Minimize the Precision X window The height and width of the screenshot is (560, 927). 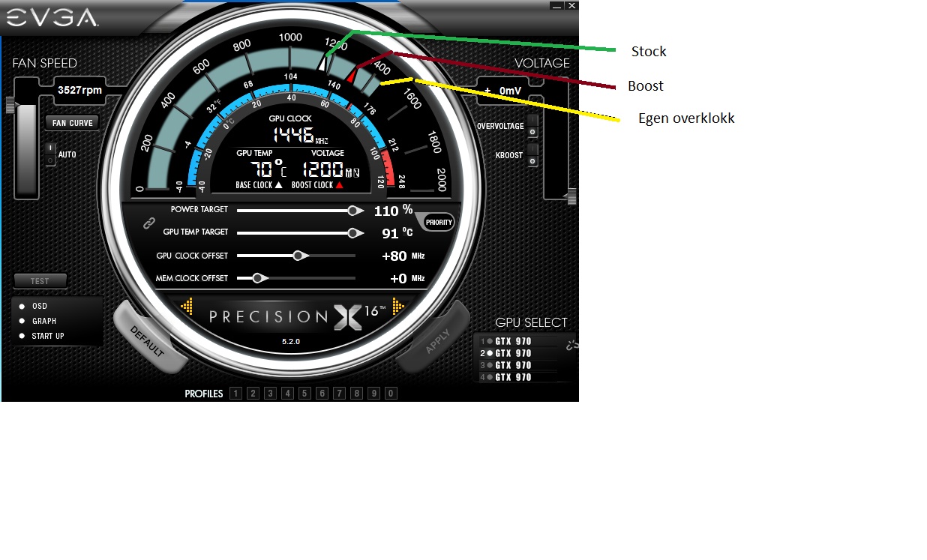(558, 5)
